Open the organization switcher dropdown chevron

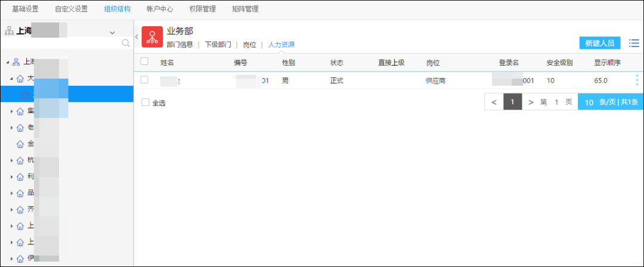[x=112, y=32]
